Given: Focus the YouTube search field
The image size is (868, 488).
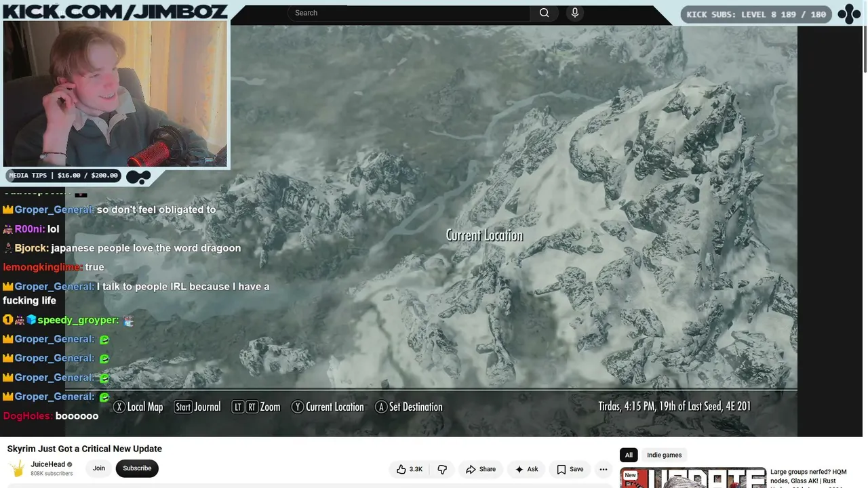Looking at the screenshot, I should click(409, 13).
